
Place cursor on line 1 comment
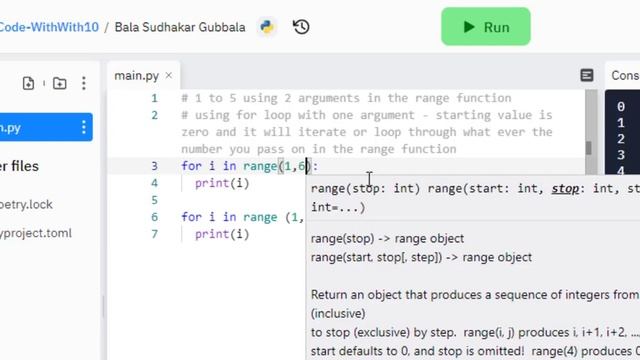[346, 98]
